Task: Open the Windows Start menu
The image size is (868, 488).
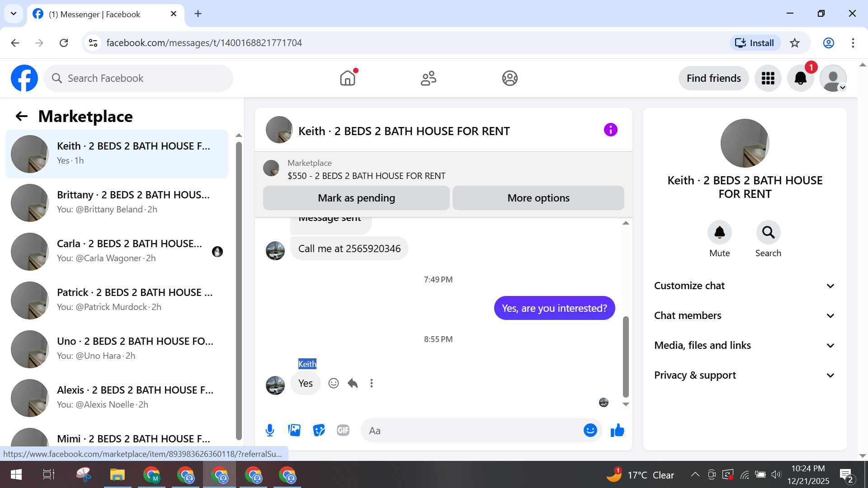Action: [x=16, y=474]
